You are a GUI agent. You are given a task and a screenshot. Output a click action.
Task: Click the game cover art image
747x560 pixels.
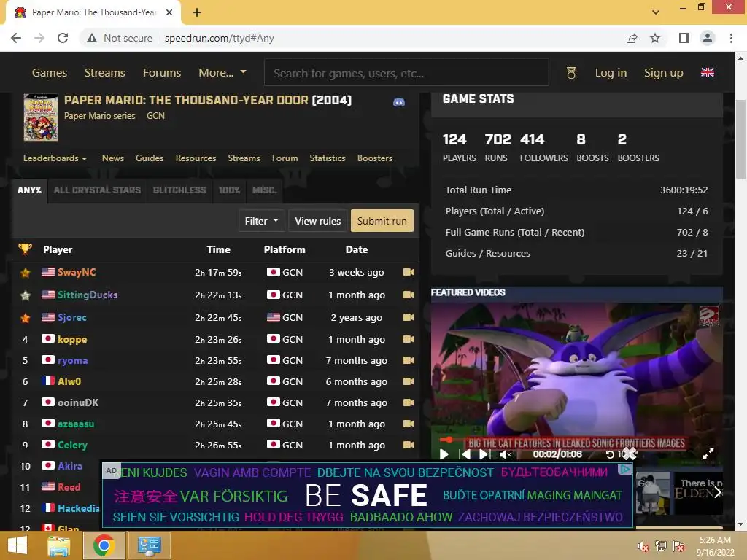point(41,117)
